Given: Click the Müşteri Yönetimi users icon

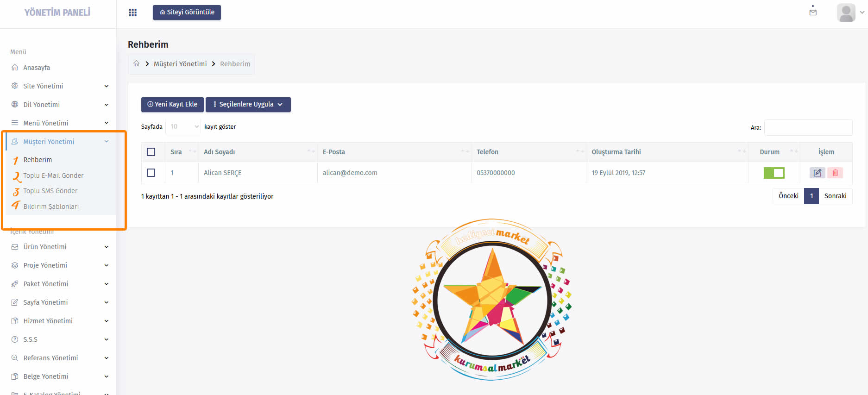Looking at the screenshot, I should tap(15, 141).
